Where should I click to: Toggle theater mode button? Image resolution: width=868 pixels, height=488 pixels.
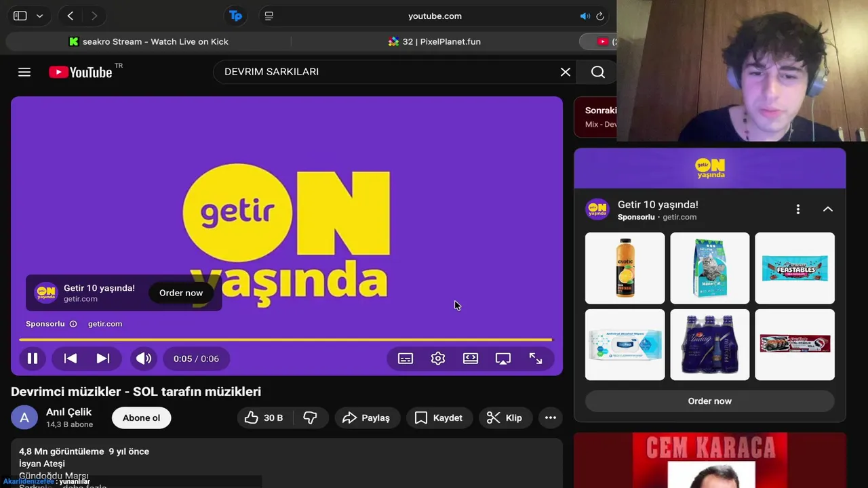[x=471, y=359]
